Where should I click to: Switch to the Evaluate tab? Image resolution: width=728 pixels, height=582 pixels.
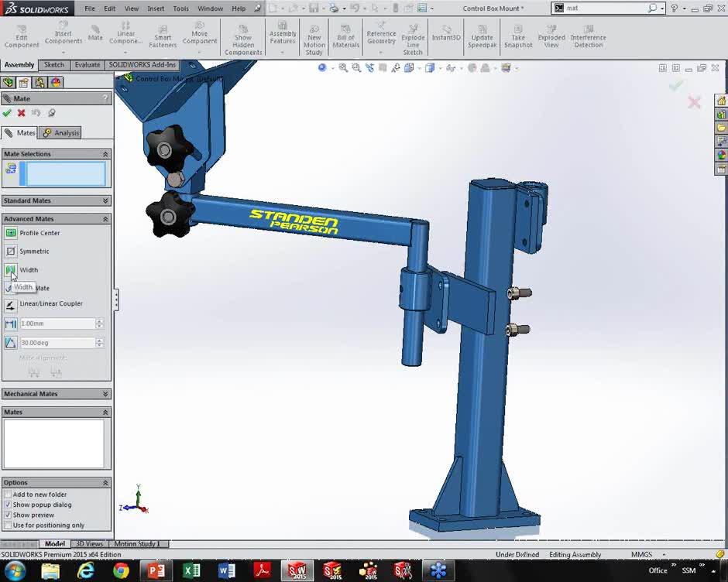coord(87,65)
